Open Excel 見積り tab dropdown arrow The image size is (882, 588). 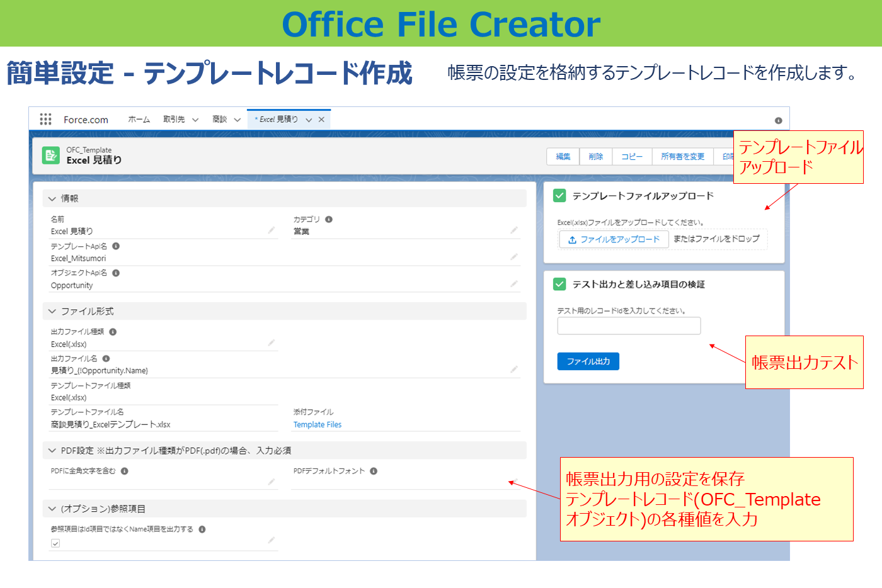(x=309, y=120)
